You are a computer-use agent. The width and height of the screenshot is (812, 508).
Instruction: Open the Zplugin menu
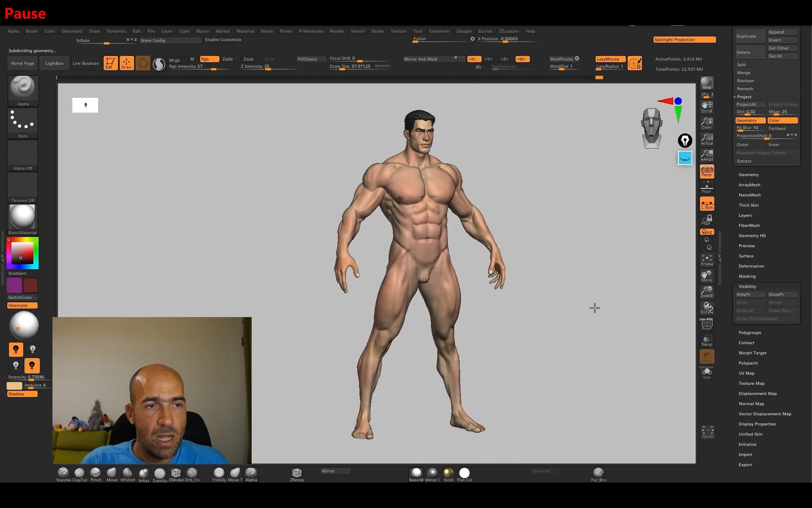pos(464,31)
